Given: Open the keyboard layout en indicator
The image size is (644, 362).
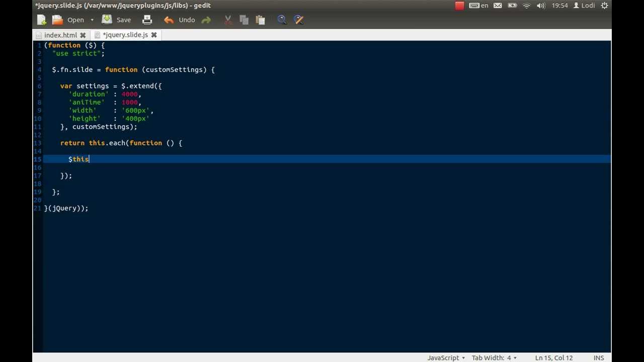Looking at the screenshot, I should (478, 6).
